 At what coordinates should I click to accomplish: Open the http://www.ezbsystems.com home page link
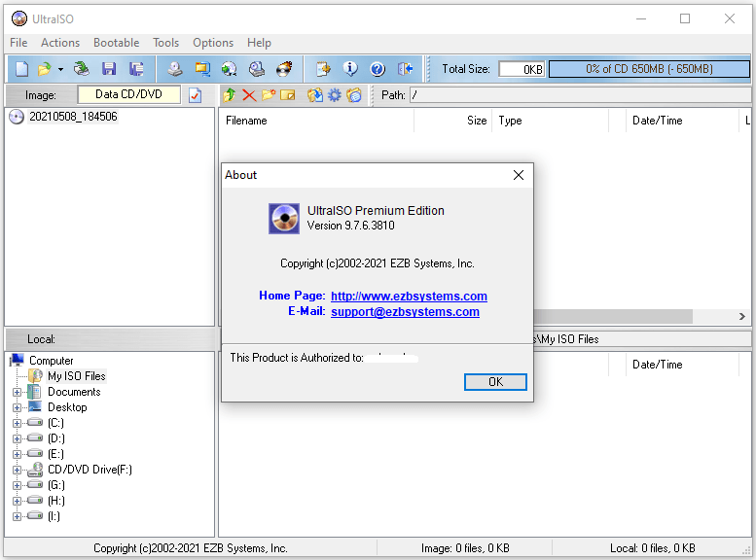point(409,296)
